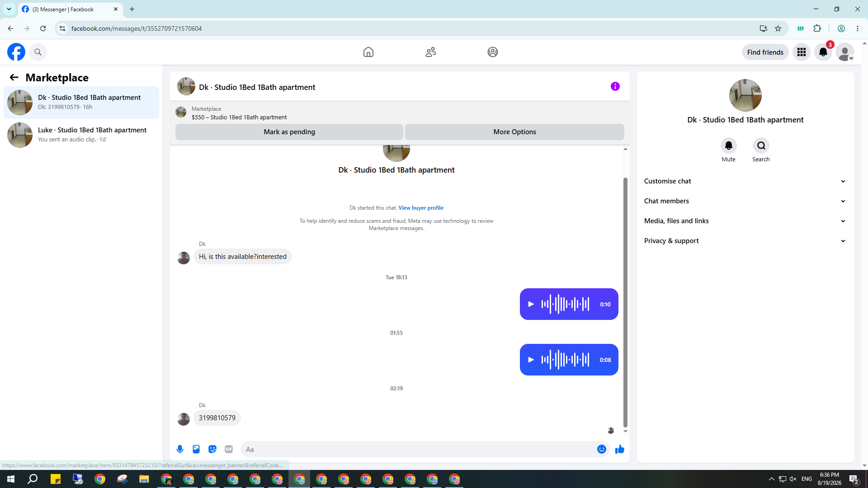Open the GIF picker icon
The image size is (868, 488).
229,449
